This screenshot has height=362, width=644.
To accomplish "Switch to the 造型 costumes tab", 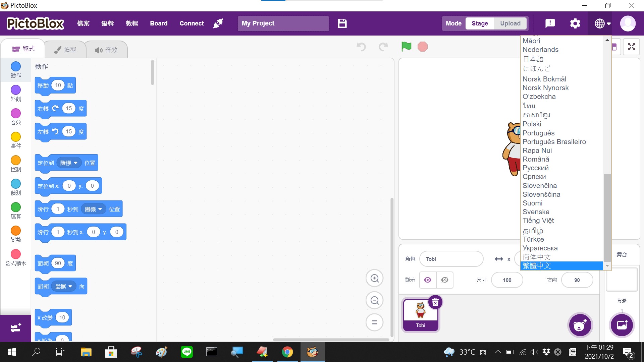I will coord(65,50).
